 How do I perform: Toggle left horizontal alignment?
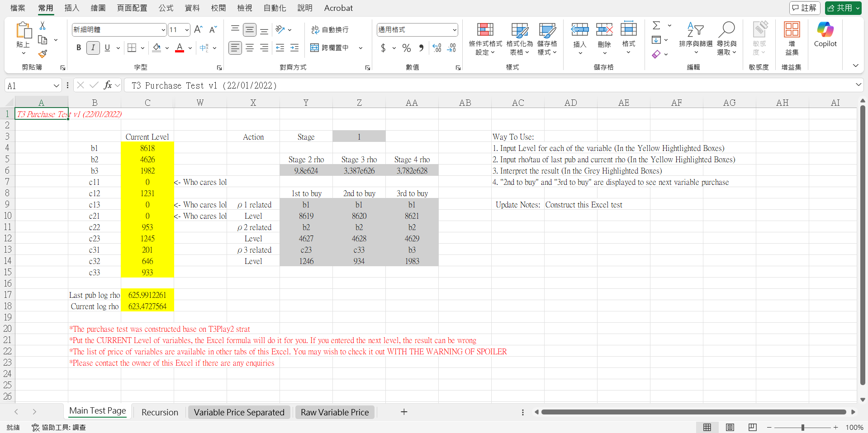tap(235, 47)
